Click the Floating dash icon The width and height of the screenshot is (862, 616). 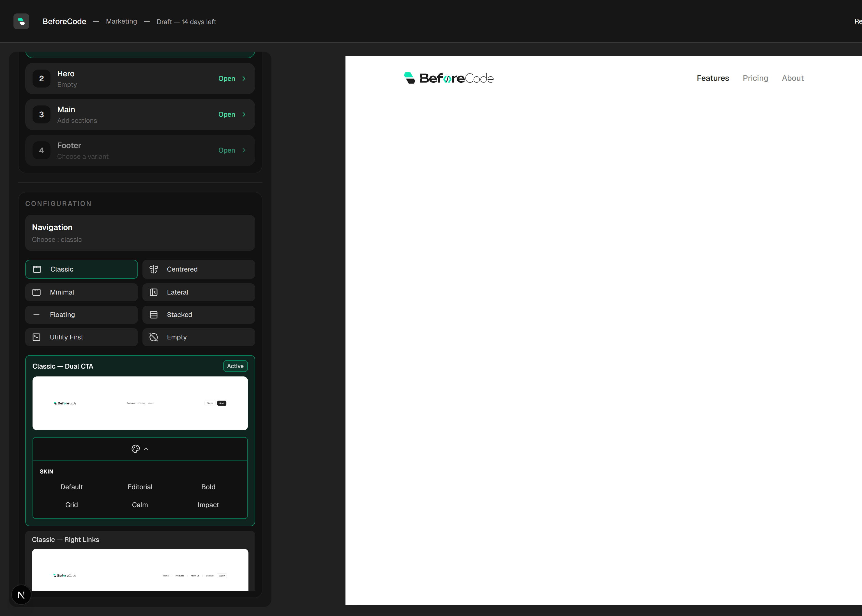pyautogui.click(x=36, y=315)
